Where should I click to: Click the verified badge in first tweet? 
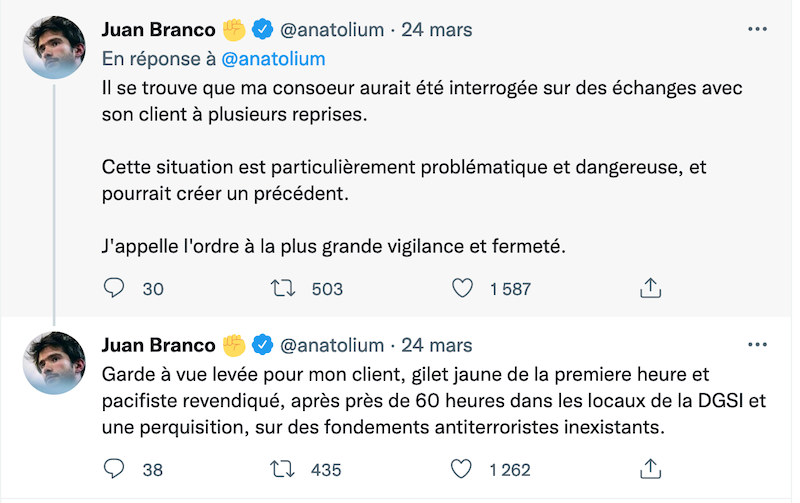[262, 30]
